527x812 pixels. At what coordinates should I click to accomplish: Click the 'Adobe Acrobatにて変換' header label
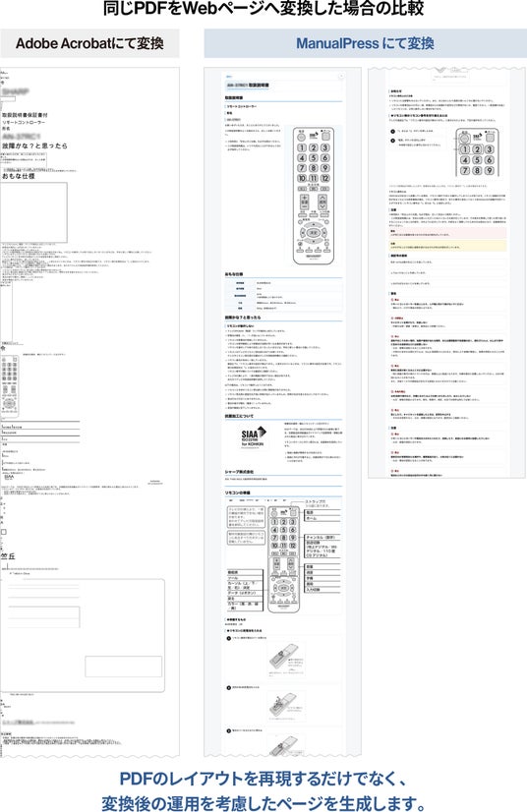click(89, 43)
